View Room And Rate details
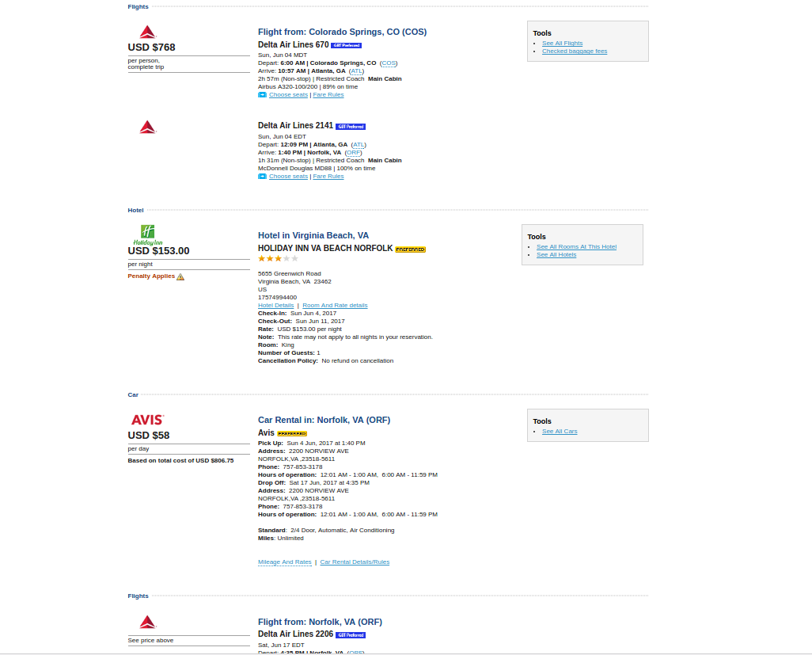The height and width of the screenshot is (655, 812). pos(335,306)
